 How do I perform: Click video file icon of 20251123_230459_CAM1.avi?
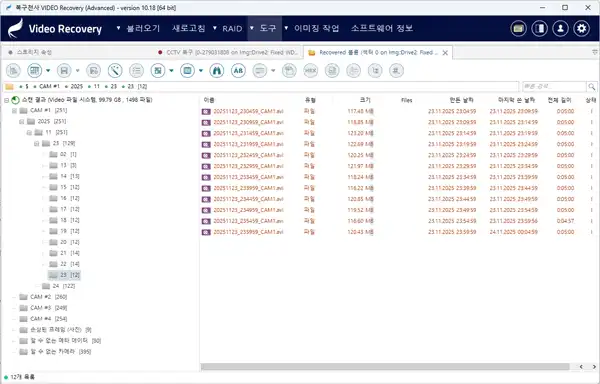[206, 111]
